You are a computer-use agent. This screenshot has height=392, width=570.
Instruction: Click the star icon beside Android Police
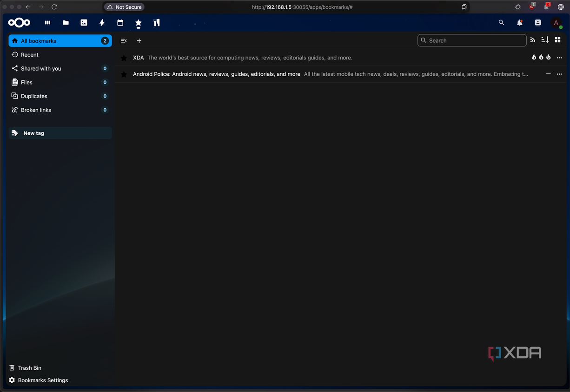(x=124, y=74)
